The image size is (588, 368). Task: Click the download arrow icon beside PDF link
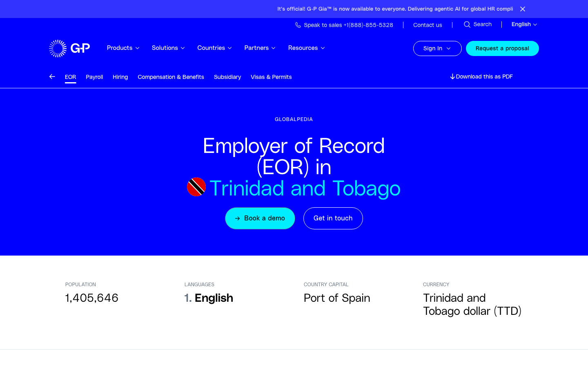point(452,76)
